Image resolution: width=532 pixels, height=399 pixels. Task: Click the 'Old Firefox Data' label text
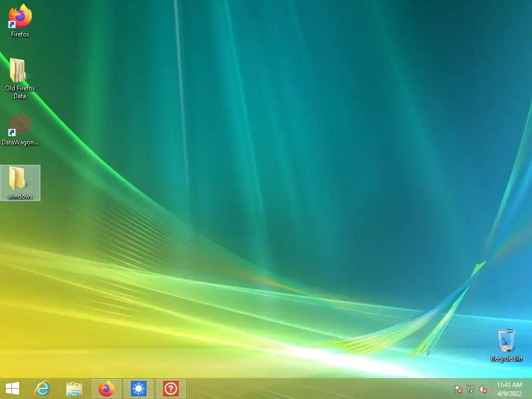coord(20,92)
